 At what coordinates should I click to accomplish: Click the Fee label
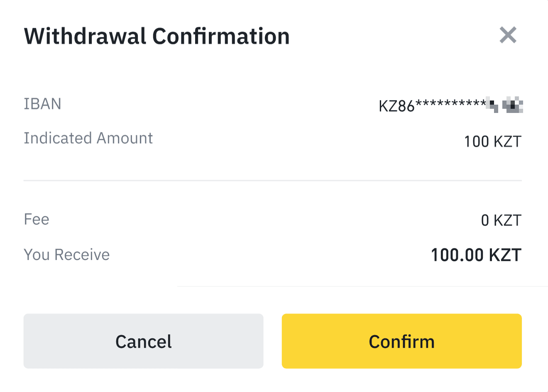click(37, 219)
